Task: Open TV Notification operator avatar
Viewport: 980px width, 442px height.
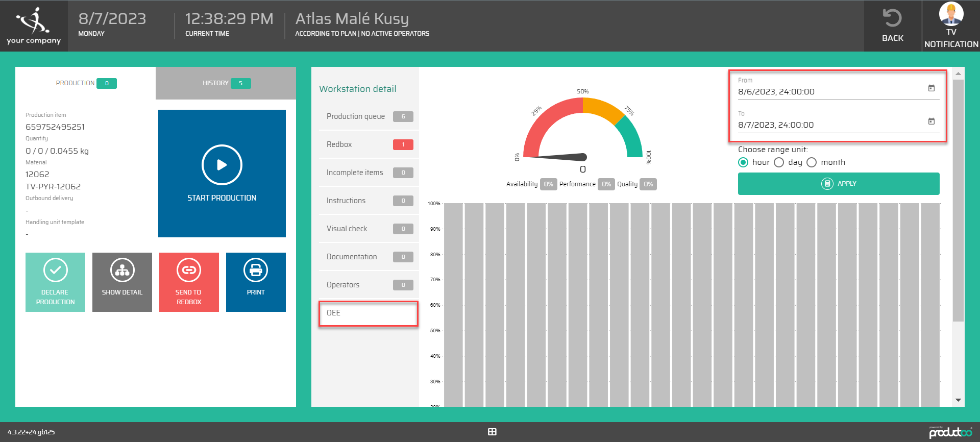Action: tap(951, 14)
